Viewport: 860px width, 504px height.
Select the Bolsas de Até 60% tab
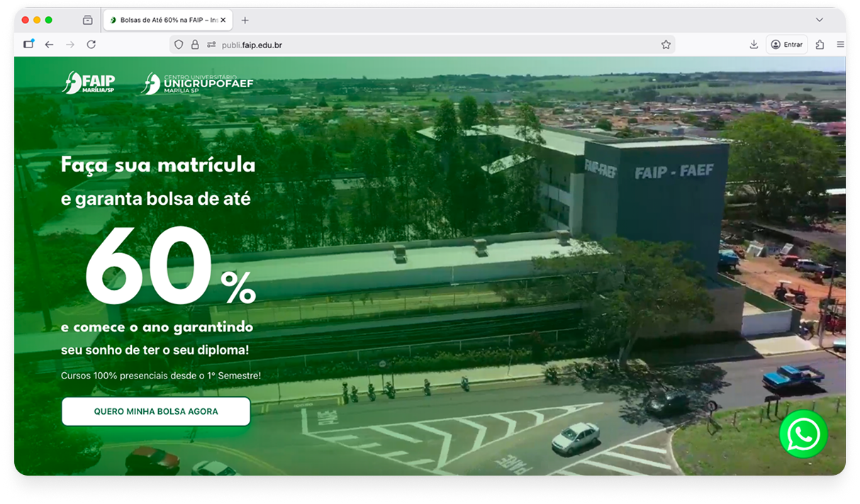[x=166, y=21]
